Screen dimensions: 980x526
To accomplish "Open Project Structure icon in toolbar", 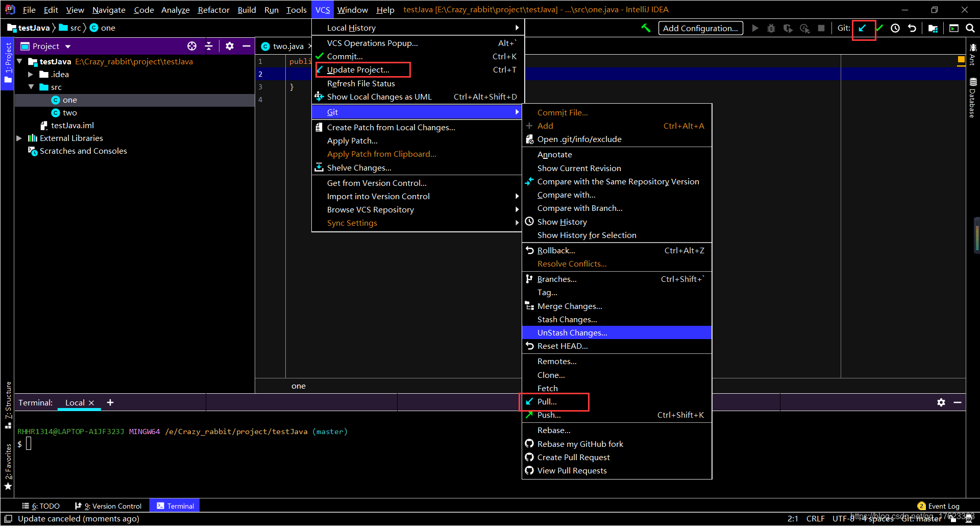I will [933, 28].
